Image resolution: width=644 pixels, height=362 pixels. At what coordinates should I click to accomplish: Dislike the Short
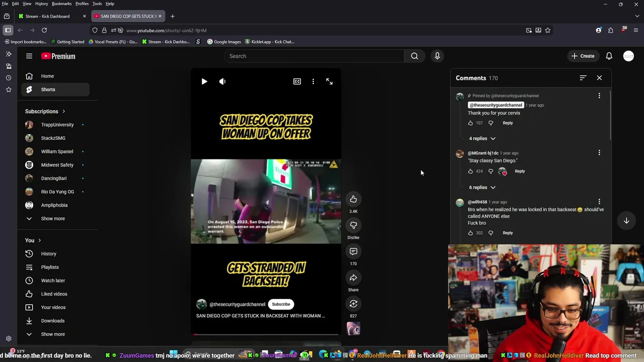click(x=353, y=225)
